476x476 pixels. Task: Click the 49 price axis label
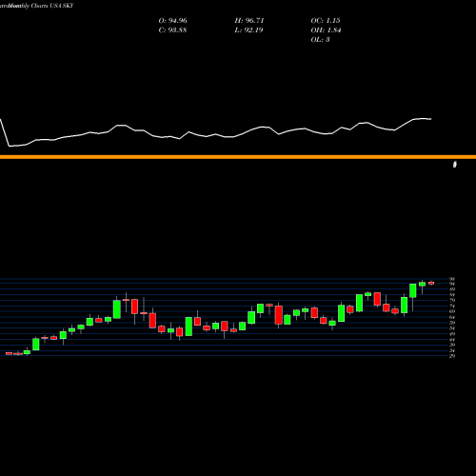[452, 334]
